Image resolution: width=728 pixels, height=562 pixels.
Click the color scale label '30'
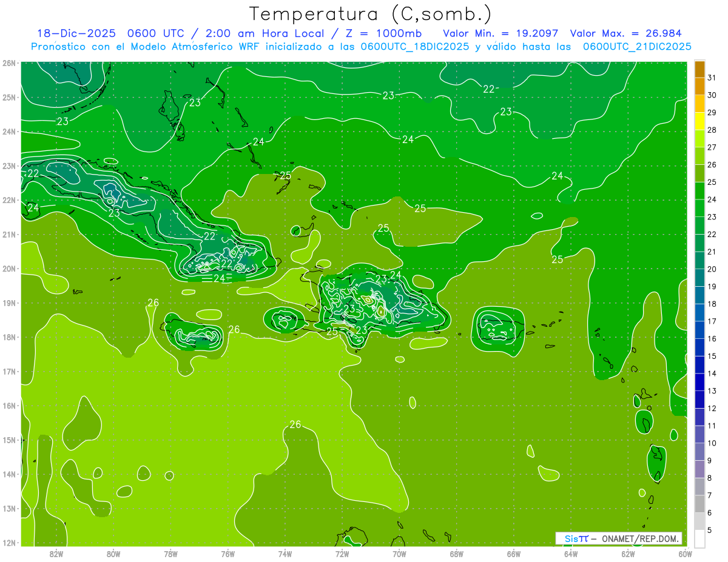(712, 95)
